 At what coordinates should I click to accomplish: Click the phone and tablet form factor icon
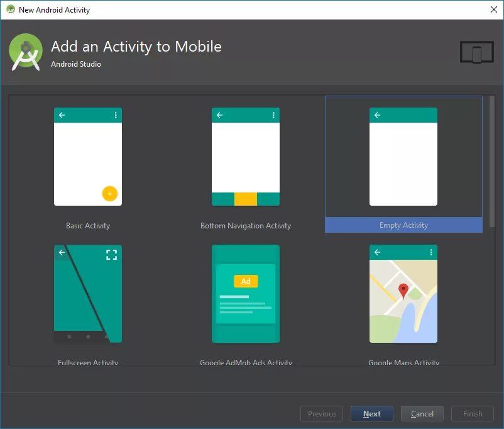[477, 52]
